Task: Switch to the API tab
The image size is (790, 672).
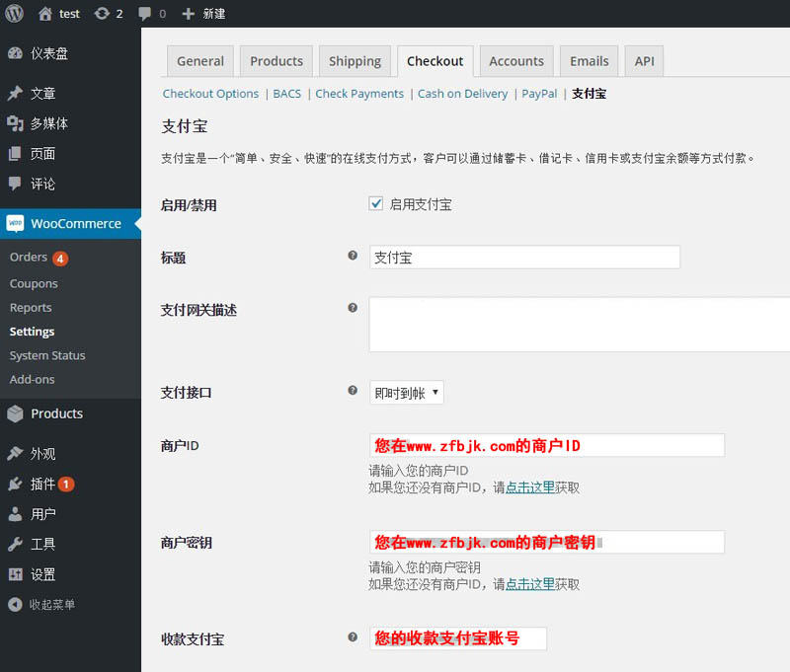Action: point(644,61)
